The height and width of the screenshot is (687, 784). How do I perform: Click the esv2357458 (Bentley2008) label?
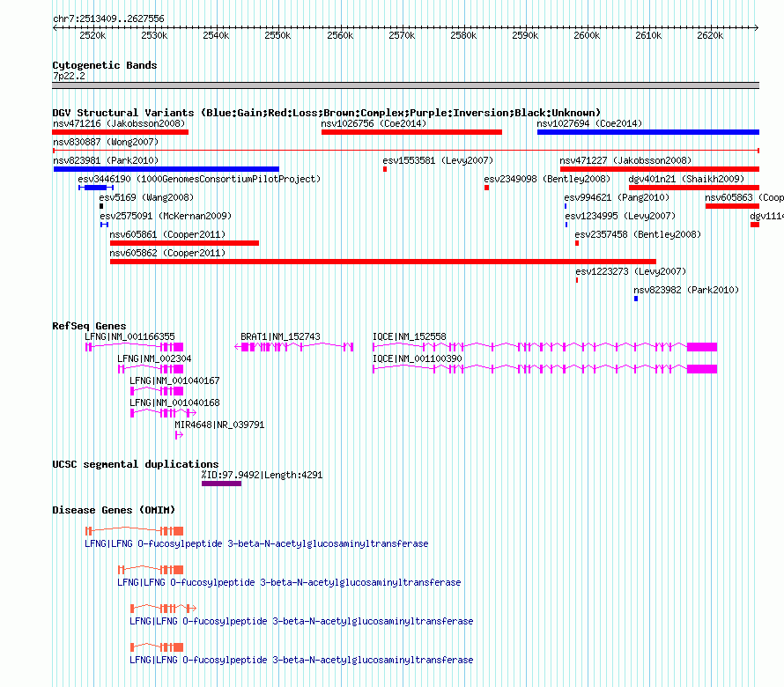(x=638, y=234)
